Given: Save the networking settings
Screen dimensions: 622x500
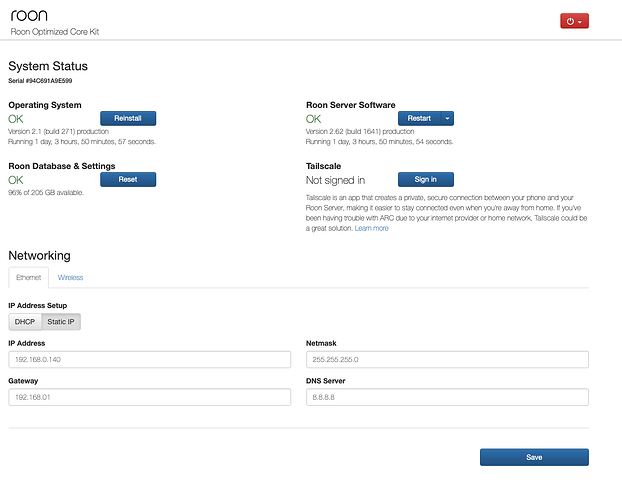Looking at the screenshot, I should point(534,457).
